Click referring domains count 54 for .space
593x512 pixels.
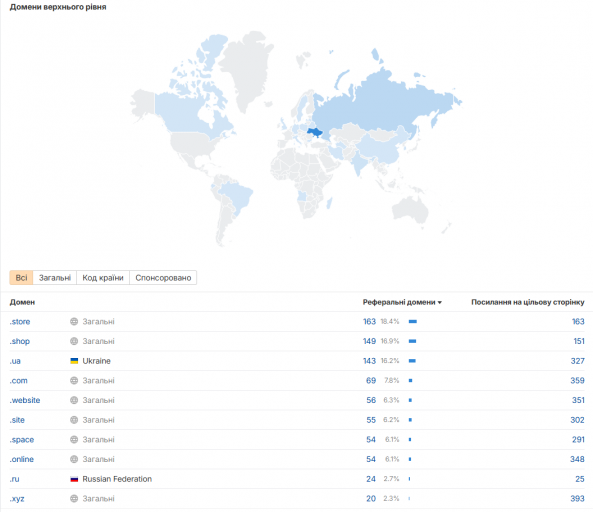(371, 439)
